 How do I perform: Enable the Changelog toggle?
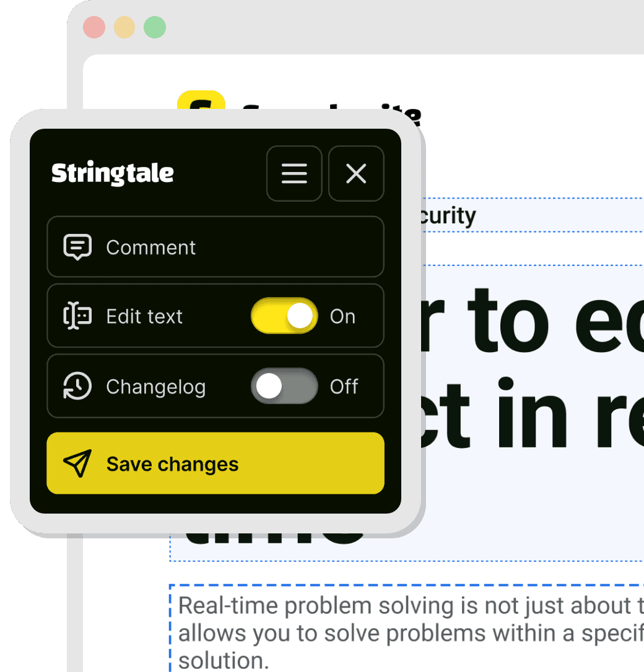284,386
